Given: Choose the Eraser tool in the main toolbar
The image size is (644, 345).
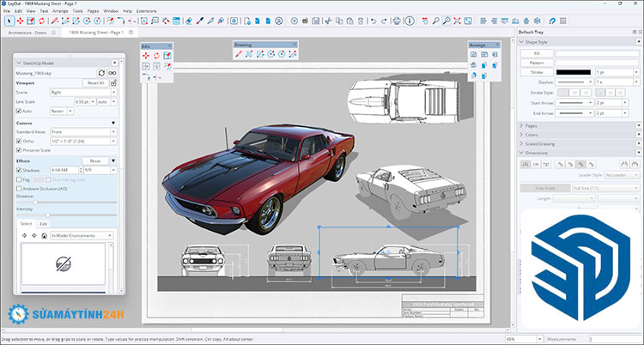Looking at the screenshot, I should pos(189,21).
